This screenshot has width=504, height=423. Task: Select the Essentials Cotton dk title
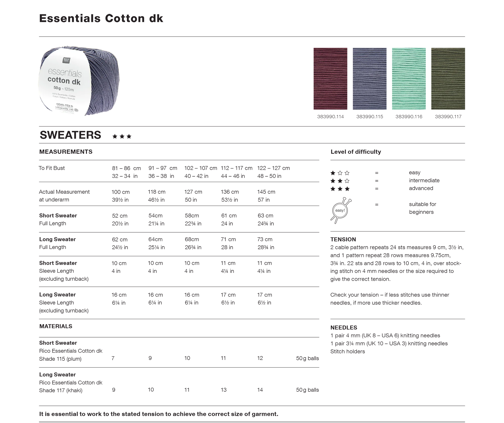point(101,18)
